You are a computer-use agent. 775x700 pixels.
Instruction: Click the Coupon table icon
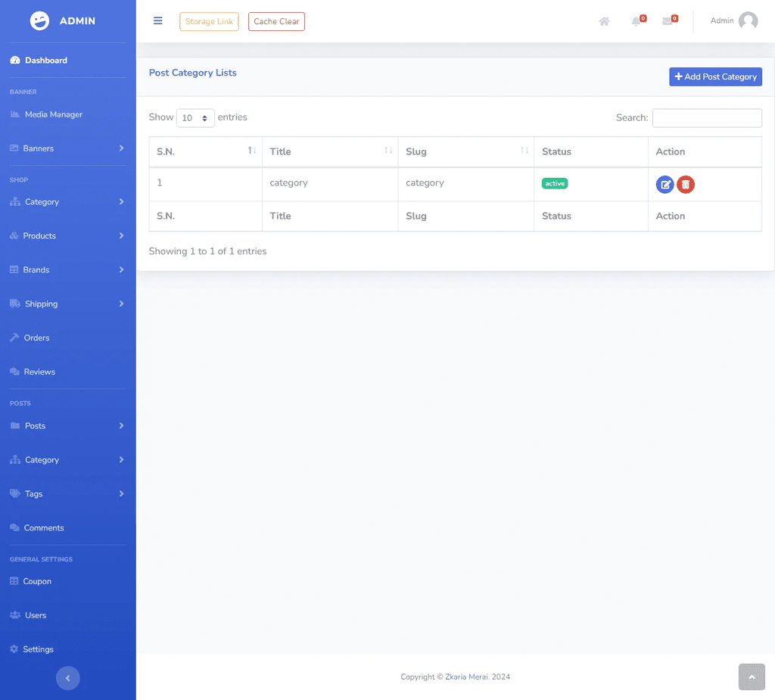14,581
